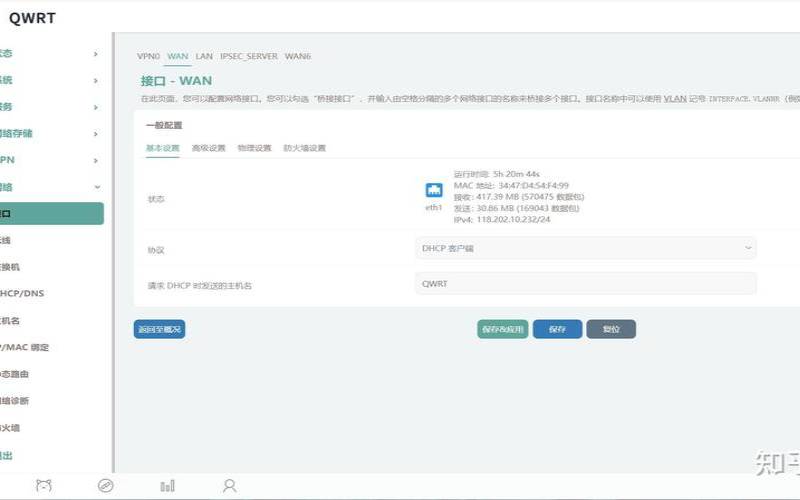Click the 发送 30.86 MB text
Image resolution: width=800 pixels, height=500 pixels.
click(x=516, y=208)
